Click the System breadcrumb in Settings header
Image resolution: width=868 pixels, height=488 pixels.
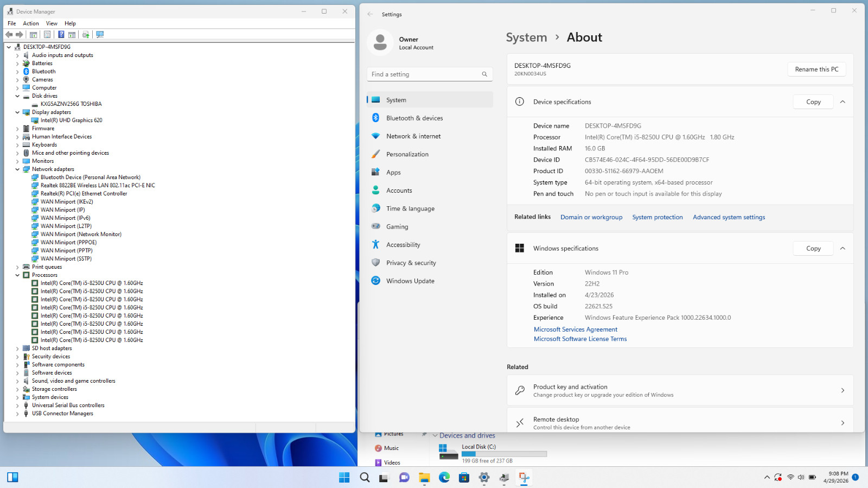(526, 37)
